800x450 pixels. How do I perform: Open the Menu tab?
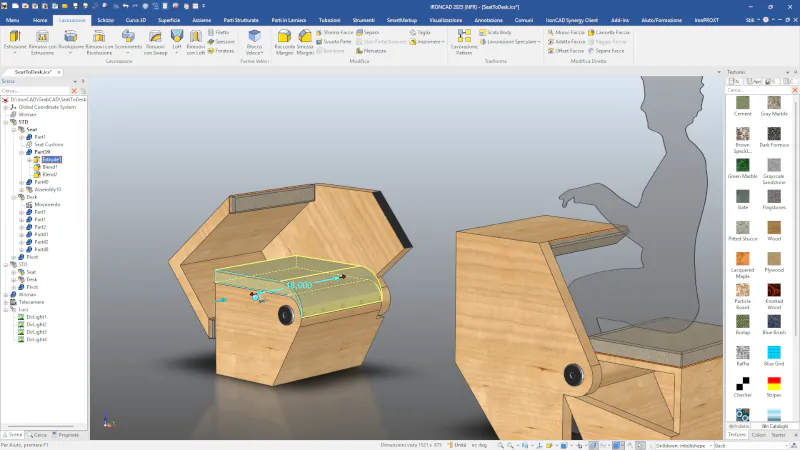[x=13, y=20]
